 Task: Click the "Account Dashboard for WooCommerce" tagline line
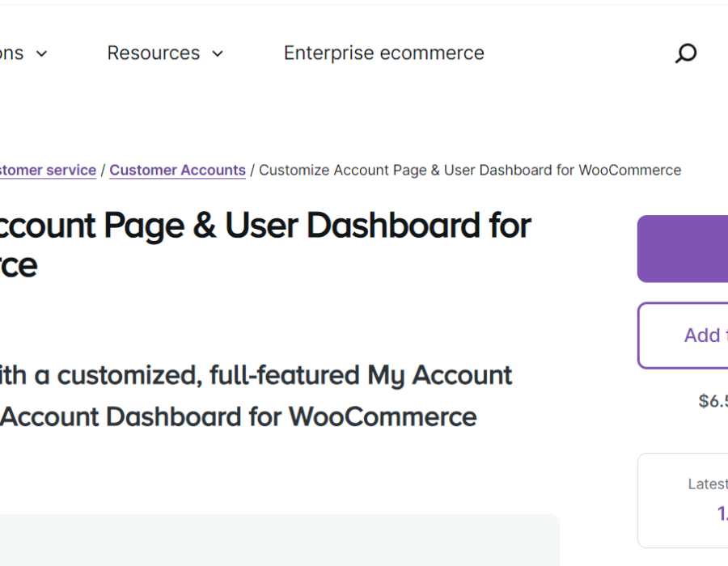point(238,417)
